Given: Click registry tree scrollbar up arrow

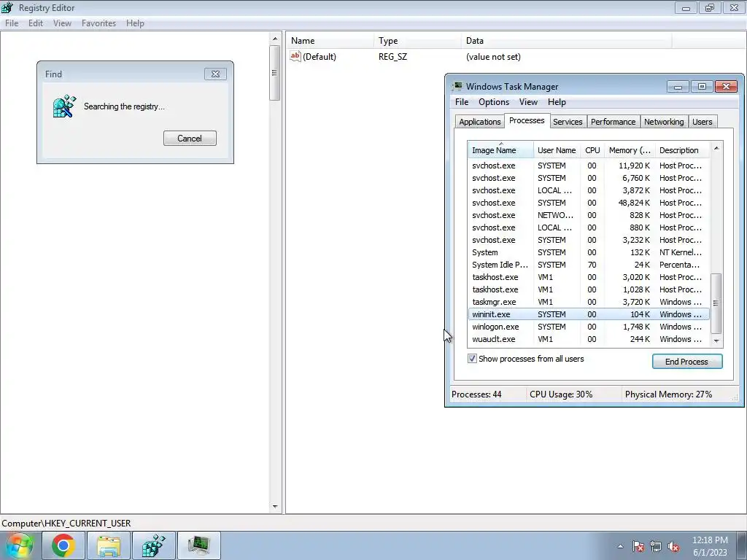Looking at the screenshot, I should point(275,38).
